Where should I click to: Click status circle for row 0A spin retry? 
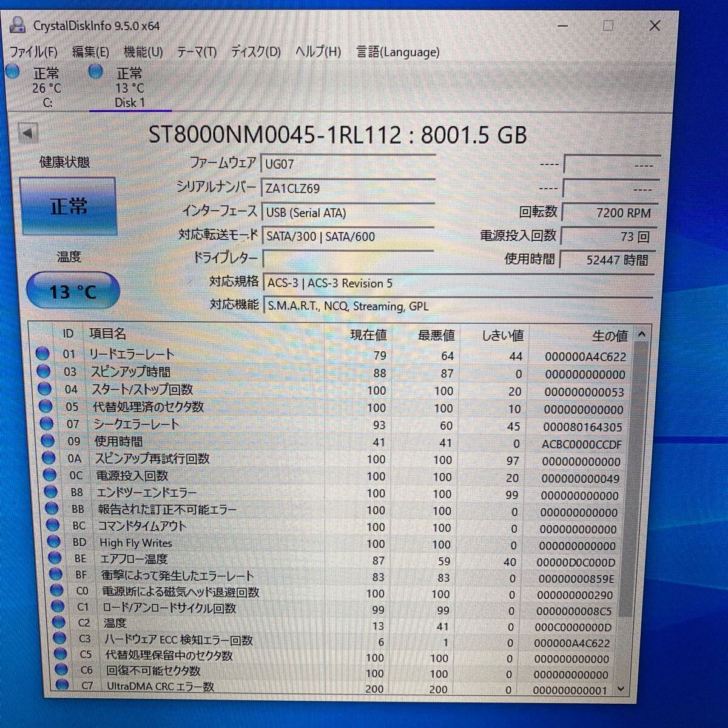[x=50, y=458]
